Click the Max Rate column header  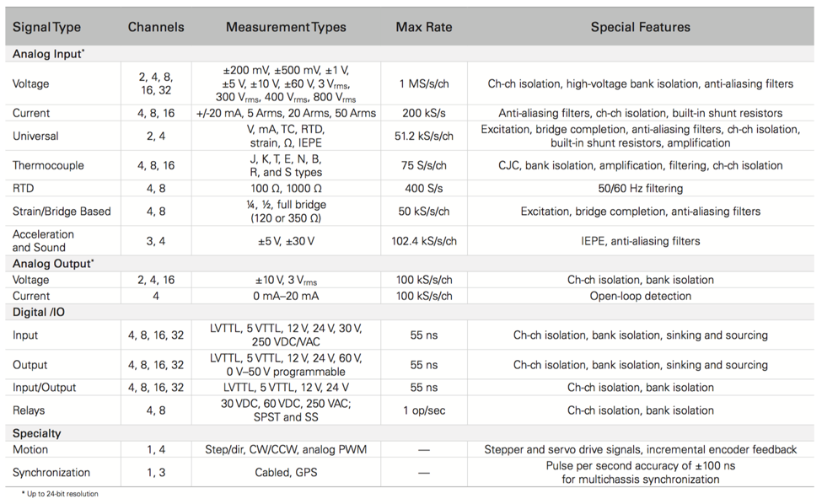424,27
